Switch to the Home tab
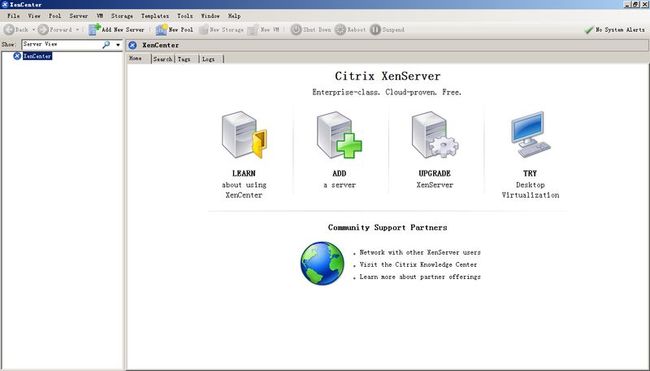The image size is (650, 371). (x=139, y=58)
